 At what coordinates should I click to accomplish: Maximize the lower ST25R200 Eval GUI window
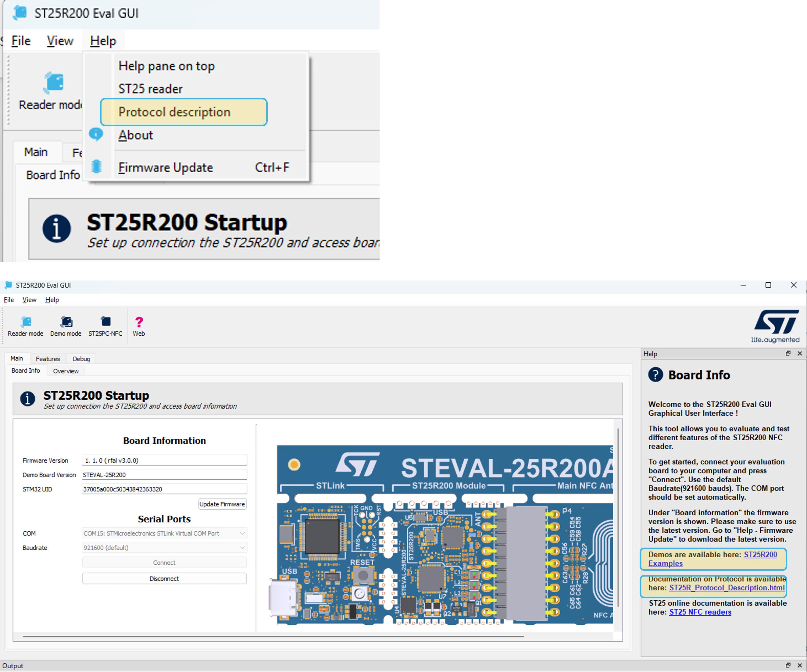768,285
